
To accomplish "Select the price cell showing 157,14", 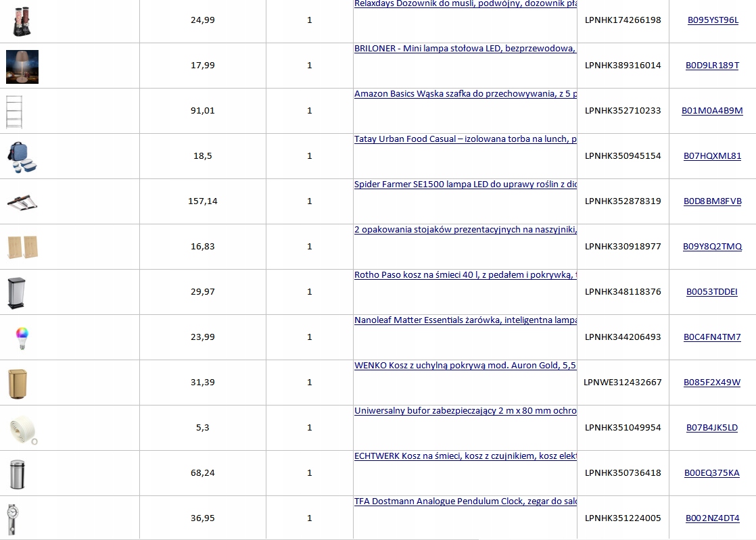I will [203, 201].
